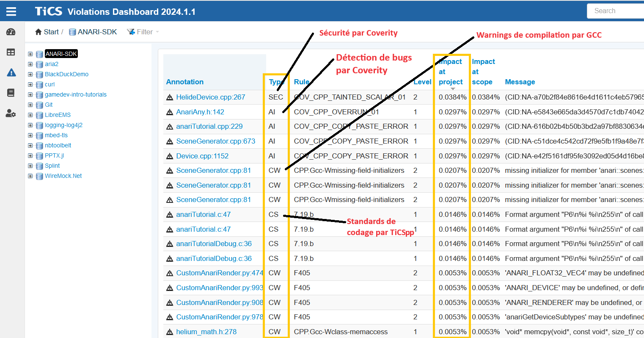Click warning icon beside CustomAnariRender.py:474
644x338 pixels.
[x=170, y=273]
